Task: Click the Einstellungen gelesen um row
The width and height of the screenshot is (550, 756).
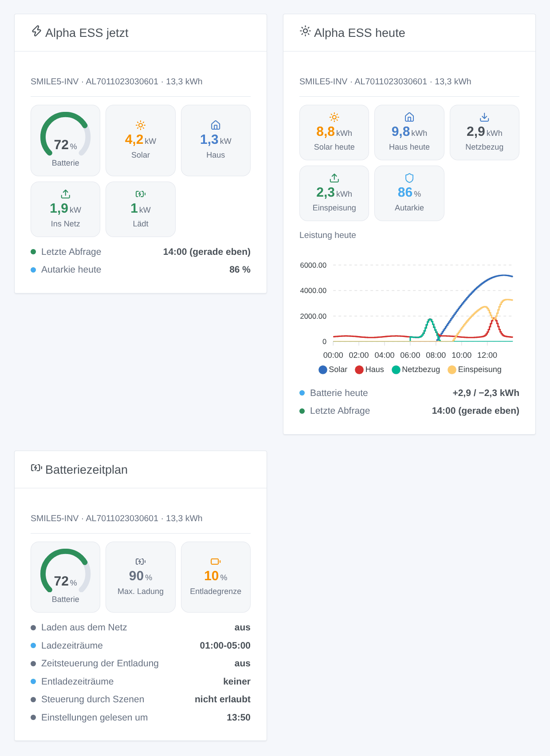Action: pyautogui.click(x=141, y=717)
